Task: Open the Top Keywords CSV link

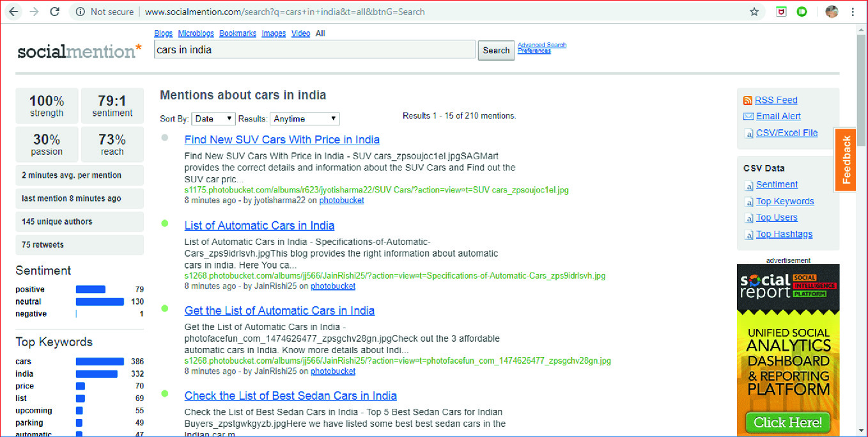Action: point(785,202)
